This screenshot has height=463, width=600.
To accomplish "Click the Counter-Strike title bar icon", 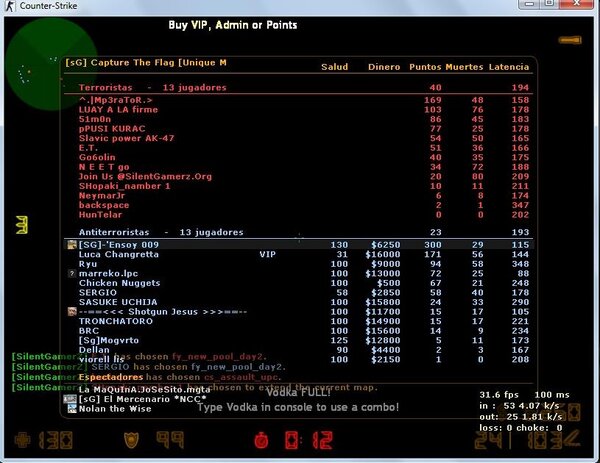I will click(x=10, y=6).
